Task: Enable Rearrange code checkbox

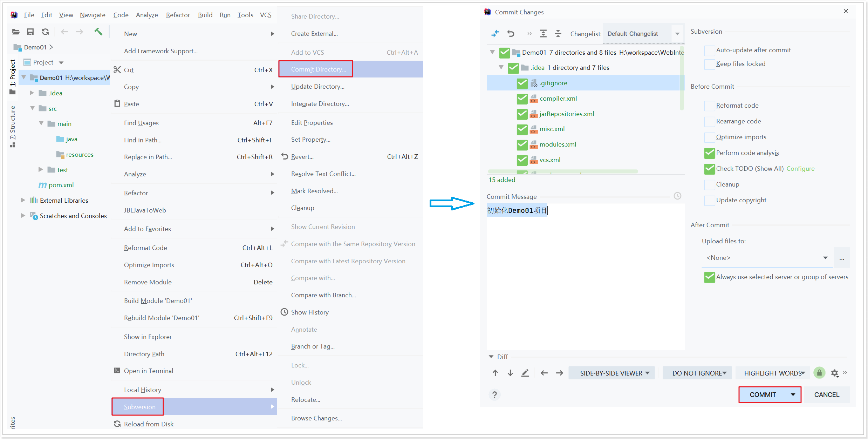Action: (710, 121)
